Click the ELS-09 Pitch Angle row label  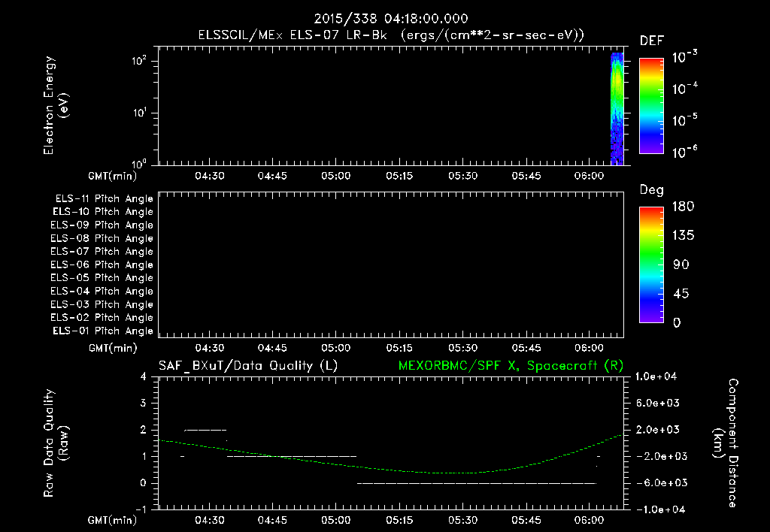tap(102, 225)
